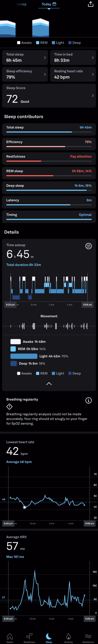
Task: Tap Total duration 8h 33m text
Action: pos(24,265)
